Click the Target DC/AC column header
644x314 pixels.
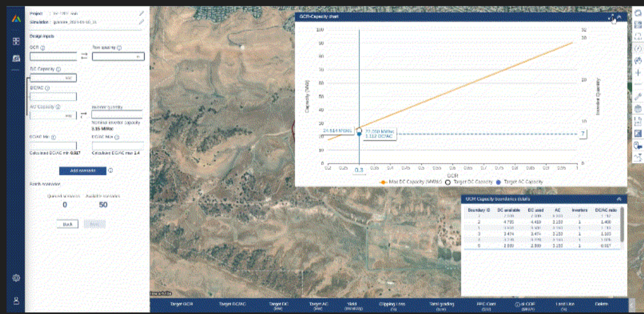232,305
